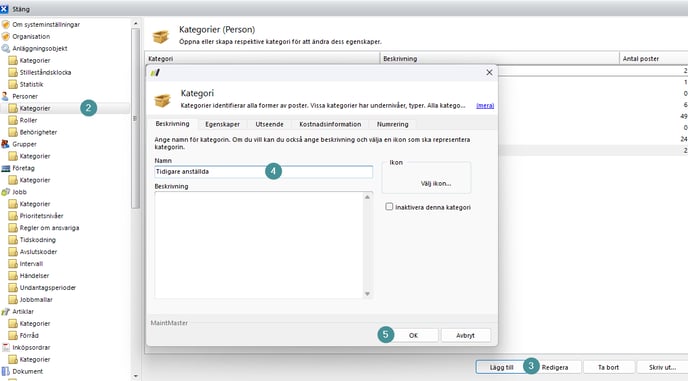Screen dimensions: 688x381
Task: Switch to the Utseende tab
Action: click(269, 124)
